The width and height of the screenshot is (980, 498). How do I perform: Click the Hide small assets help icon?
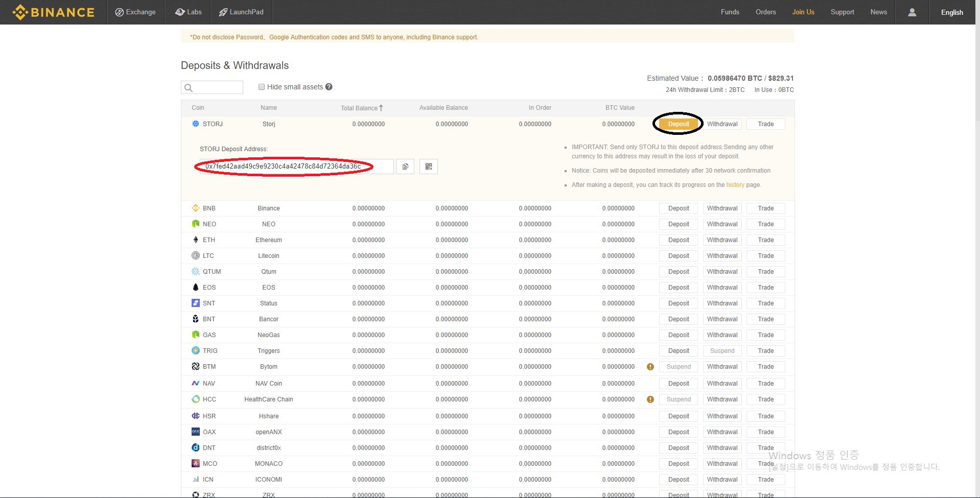(329, 87)
